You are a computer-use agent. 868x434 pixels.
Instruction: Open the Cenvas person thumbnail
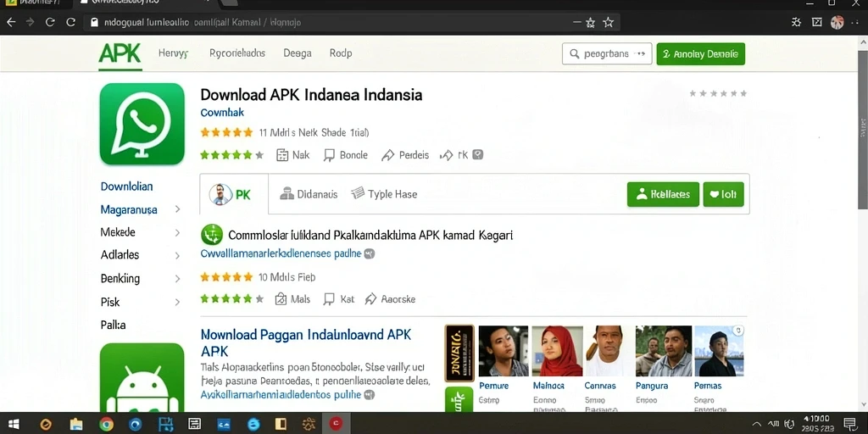point(609,351)
